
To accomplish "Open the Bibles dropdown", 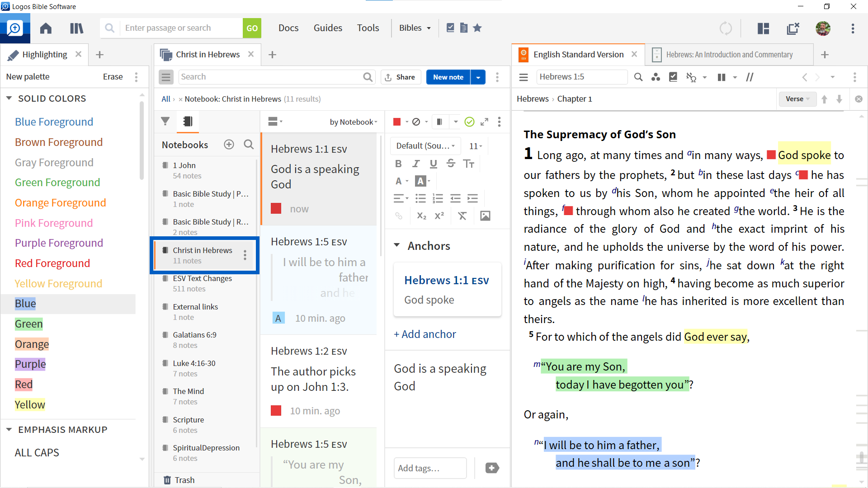I will (x=415, y=28).
